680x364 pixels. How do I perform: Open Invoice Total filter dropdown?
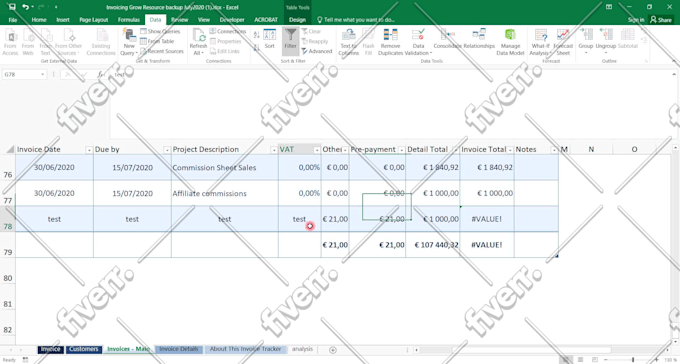pyautogui.click(x=510, y=150)
